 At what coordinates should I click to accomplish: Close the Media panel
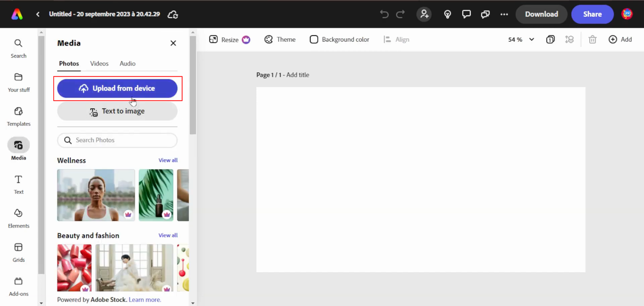173,43
